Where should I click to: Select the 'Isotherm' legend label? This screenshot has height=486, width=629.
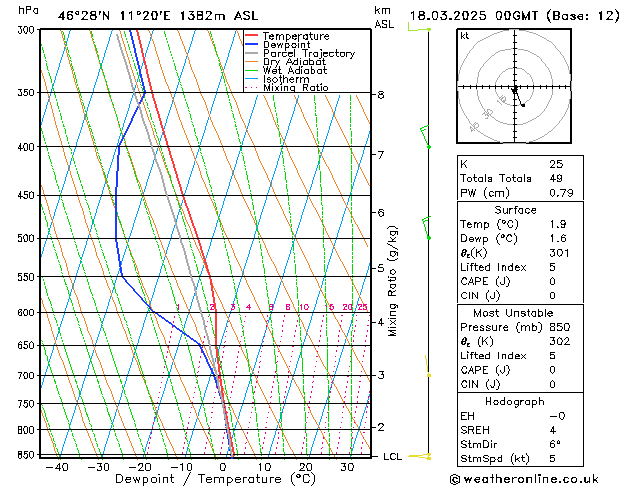286,79
